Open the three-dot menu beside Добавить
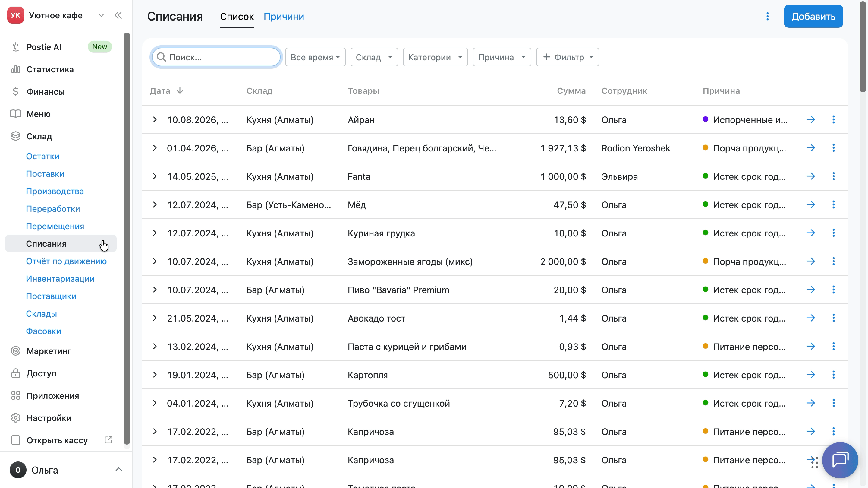This screenshot has width=868, height=488. pos(767,16)
